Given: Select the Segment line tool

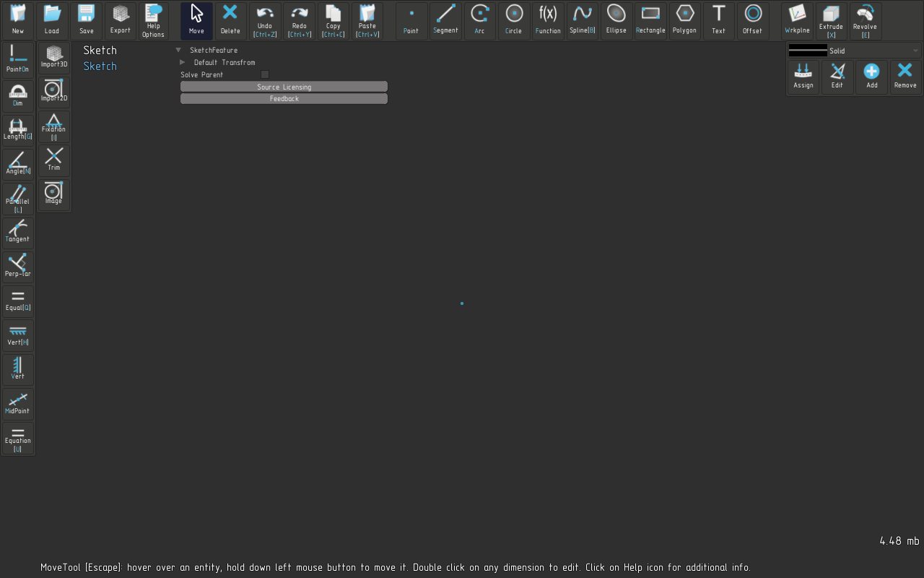Looking at the screenshot, I should 445,20.
